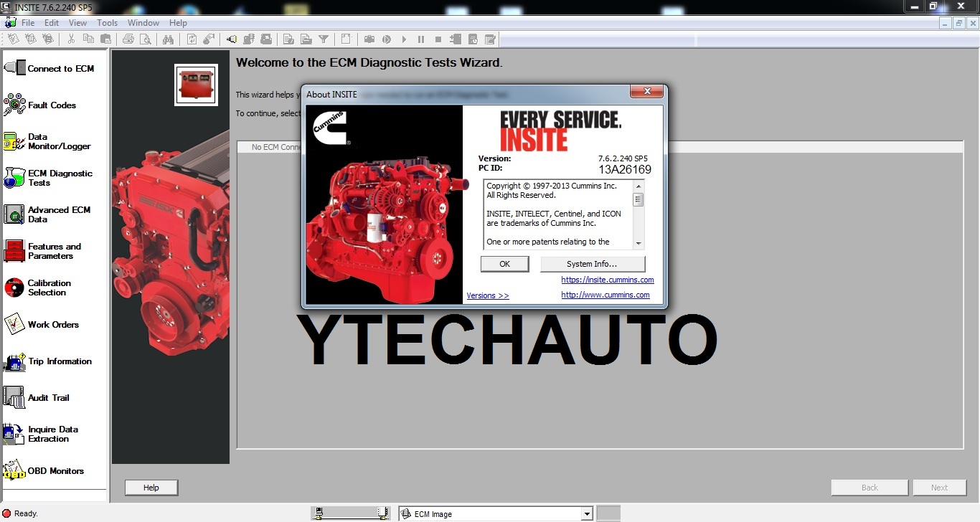Open the Tools menu
Image resolution: width=980 pixels, height=522 pixels.
coord(107,22)
